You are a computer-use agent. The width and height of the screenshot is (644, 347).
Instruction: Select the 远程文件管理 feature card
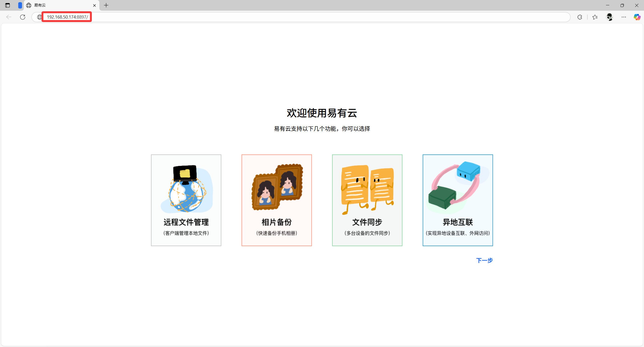click(186, 200)
